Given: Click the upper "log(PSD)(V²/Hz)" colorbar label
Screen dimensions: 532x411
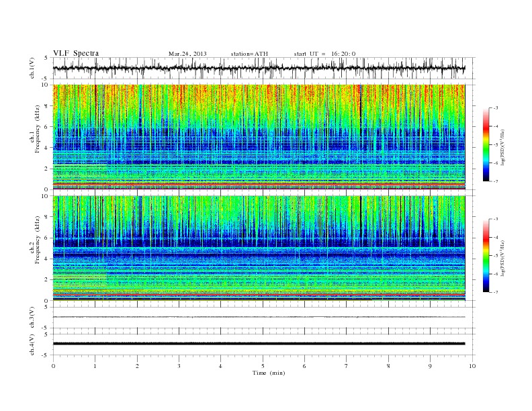Looking at the screenshot, I should pyautogui.click(x=502, y=146).
